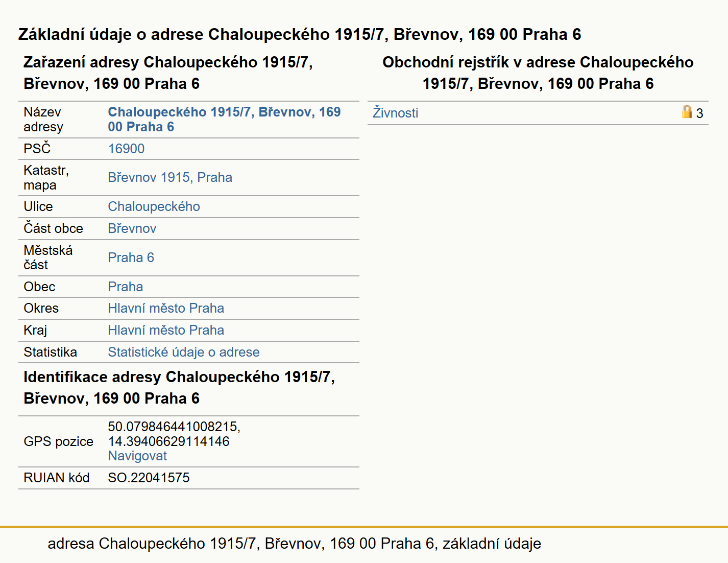The image size is (728, 563).
Task: Select the Chaloupeckého street link
Action: [x=154, y=206]
